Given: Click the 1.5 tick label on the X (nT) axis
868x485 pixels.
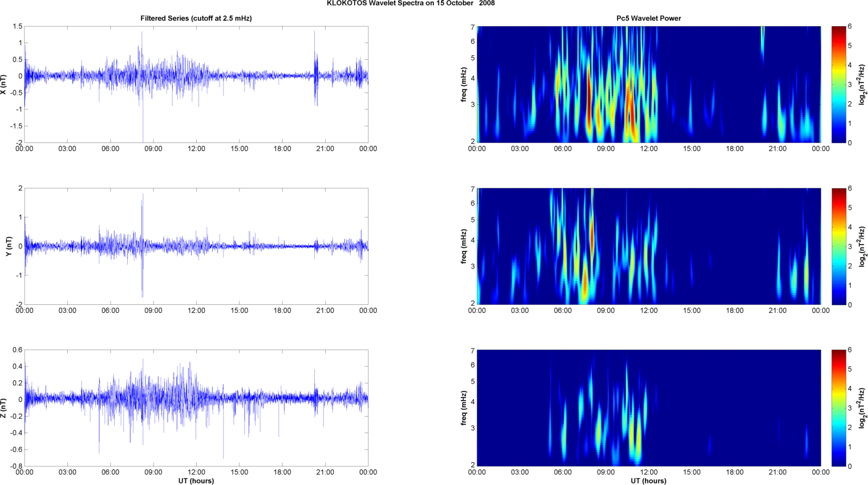Looking at the screenshot, I should pos(17,27).
